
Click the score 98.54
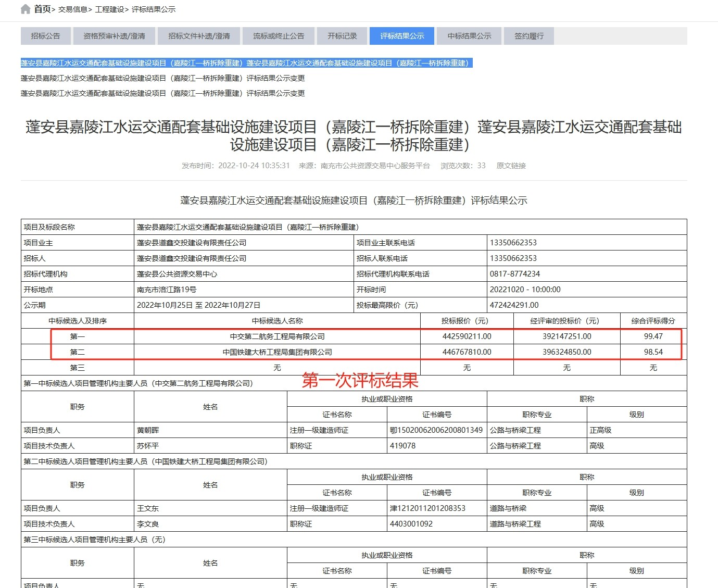click(x=653, y=352)
